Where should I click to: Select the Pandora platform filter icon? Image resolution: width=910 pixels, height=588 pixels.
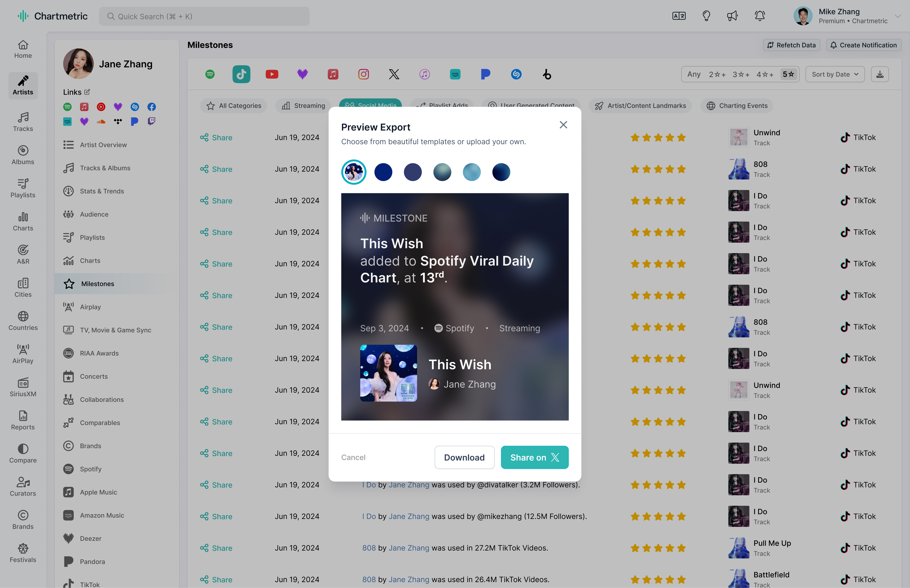pos(486,74)
